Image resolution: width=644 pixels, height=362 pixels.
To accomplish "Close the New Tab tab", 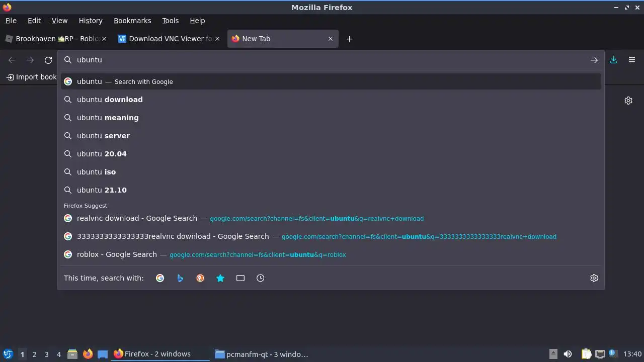I will tap(330, 39).
